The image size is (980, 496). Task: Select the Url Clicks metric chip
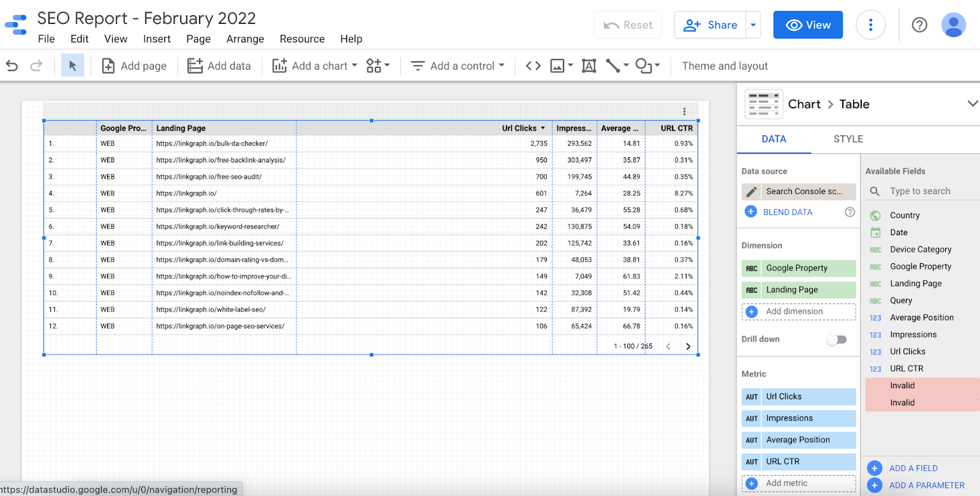[x=799, y=397]
